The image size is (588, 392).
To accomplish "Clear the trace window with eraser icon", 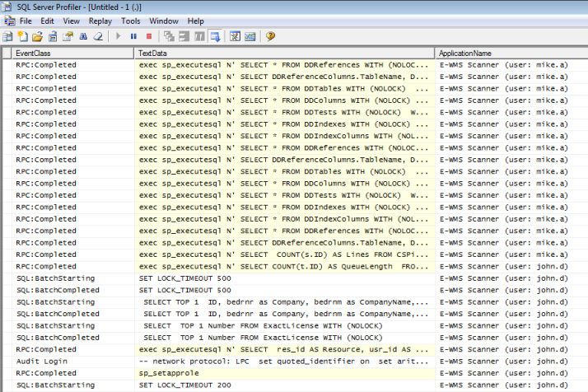I will pos(97,36).
